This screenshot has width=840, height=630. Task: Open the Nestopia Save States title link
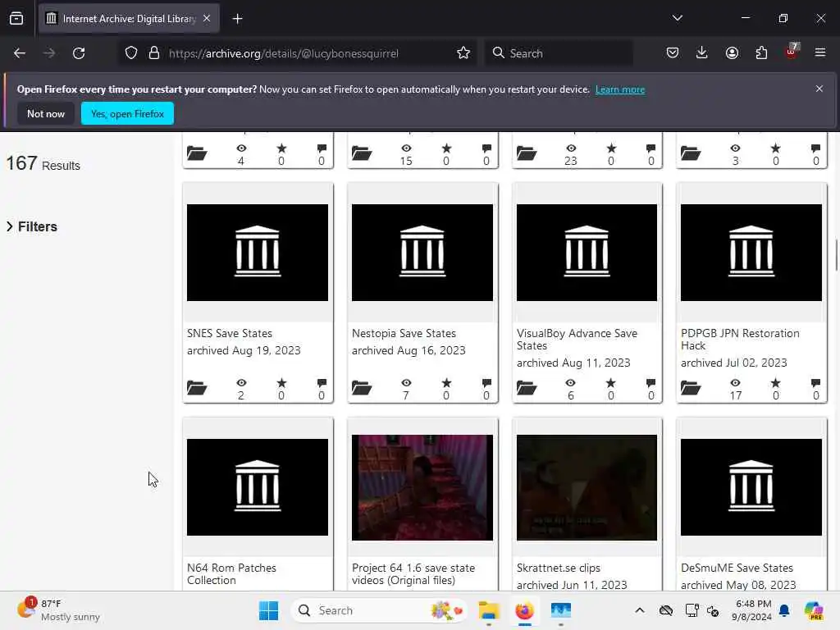[404, 333]
